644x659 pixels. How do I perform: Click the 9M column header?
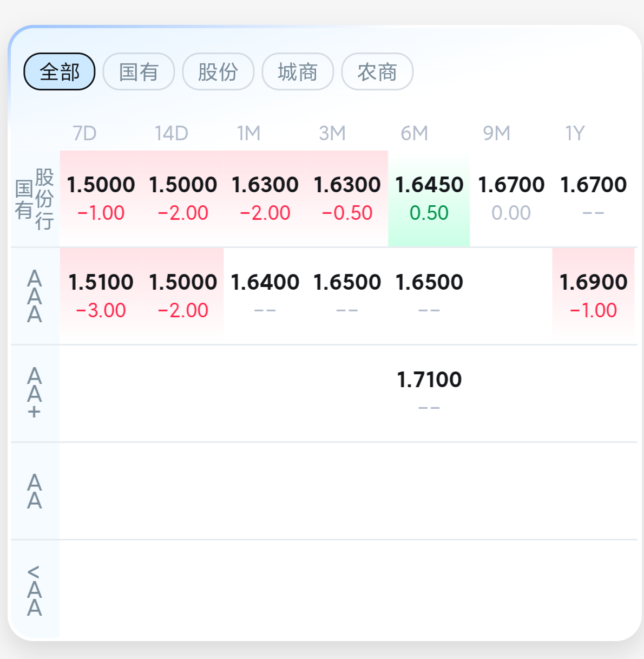click(x=496, y=133)
